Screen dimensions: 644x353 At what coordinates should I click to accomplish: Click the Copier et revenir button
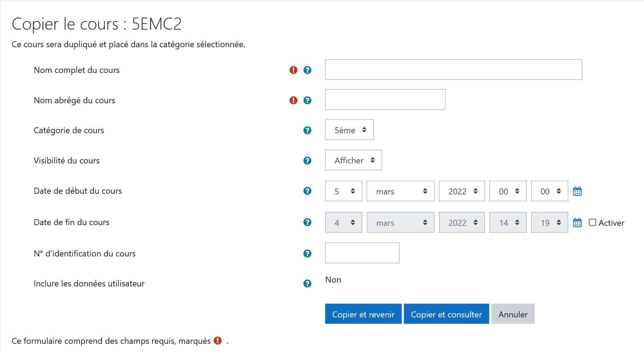tap(363, 314)
